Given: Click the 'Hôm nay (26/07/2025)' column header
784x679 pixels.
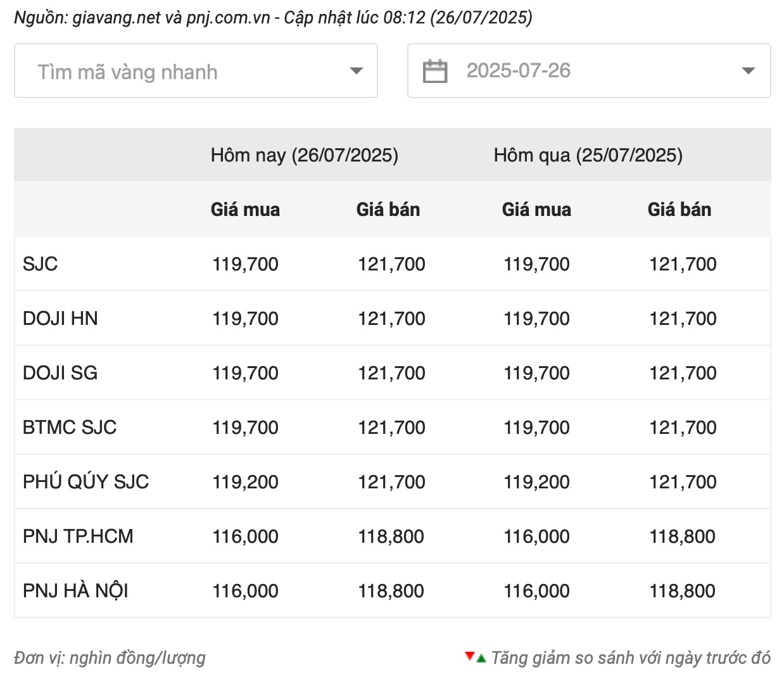Looking at the screenshot, I should click(x=304, y=155).
